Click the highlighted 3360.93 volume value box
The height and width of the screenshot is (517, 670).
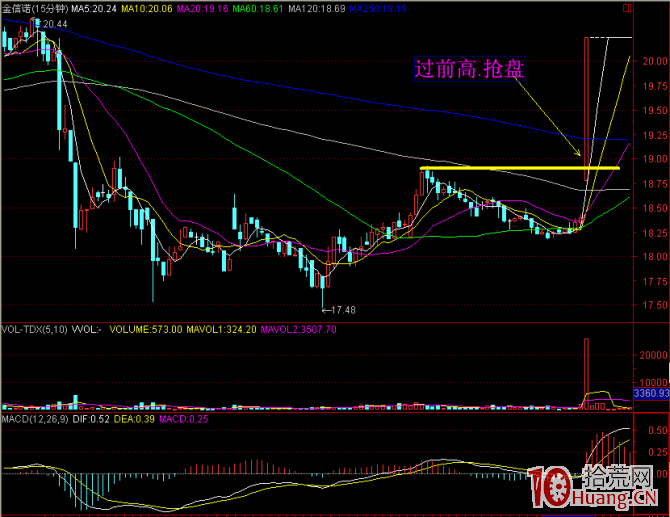(x=651, y=393)
